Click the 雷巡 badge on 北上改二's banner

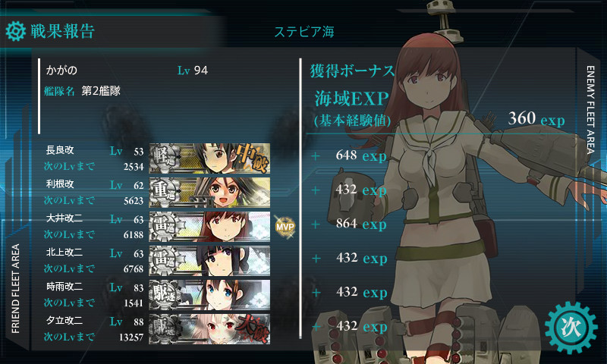(x=165, y=260)
